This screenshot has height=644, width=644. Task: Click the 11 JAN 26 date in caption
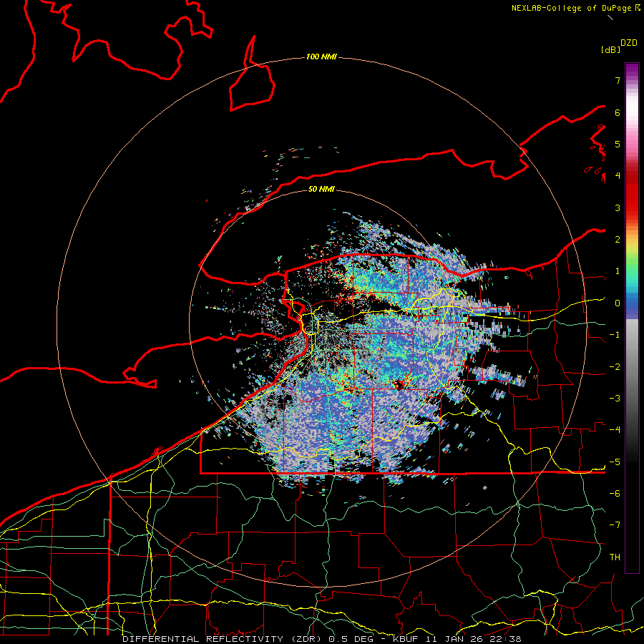(x=454, y=639)
